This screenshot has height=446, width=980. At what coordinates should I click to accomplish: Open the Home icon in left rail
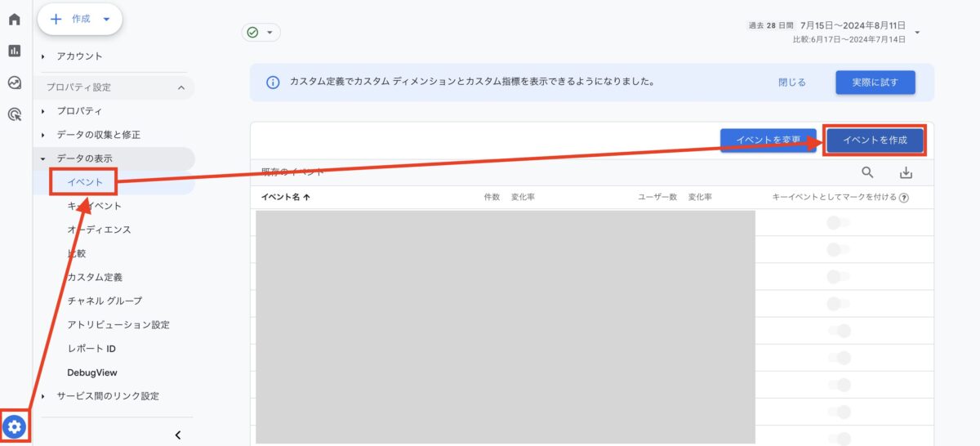click(x=15, y=19)
